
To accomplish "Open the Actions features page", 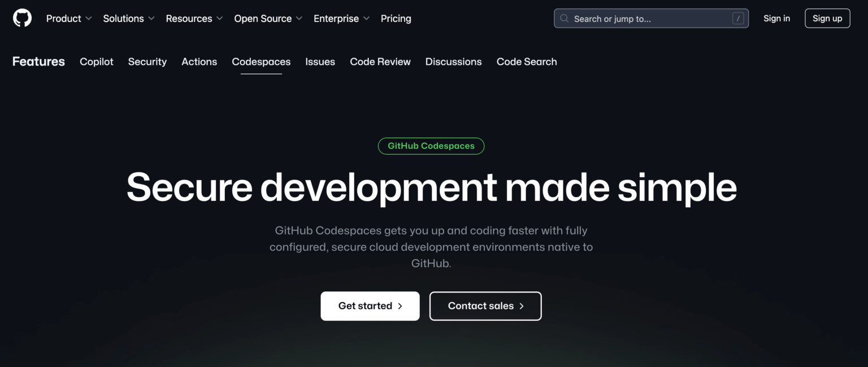I will [x=199, y=62].
